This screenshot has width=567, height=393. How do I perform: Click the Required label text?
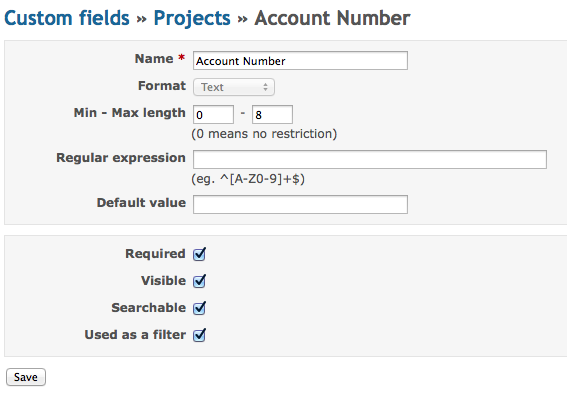155,254
